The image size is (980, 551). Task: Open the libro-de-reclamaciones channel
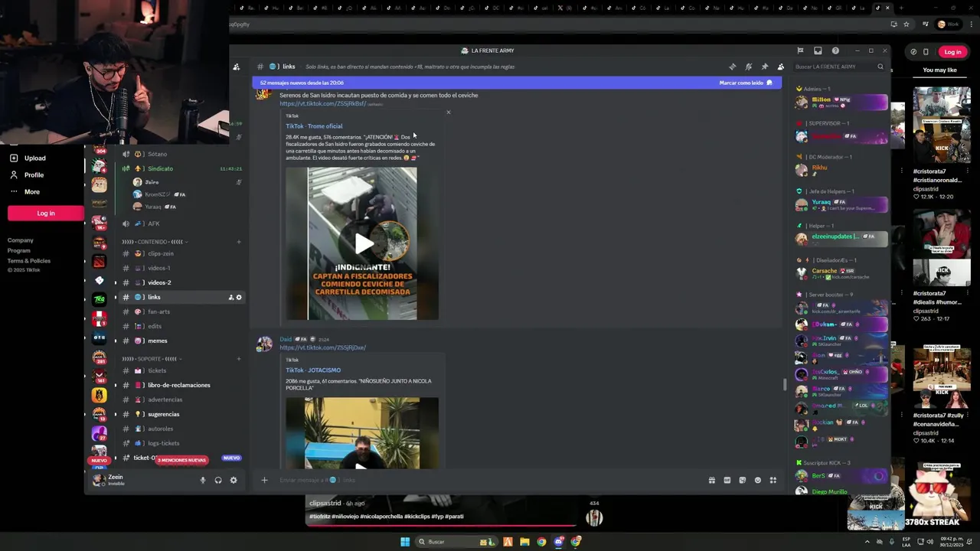[x=182, y=385]
